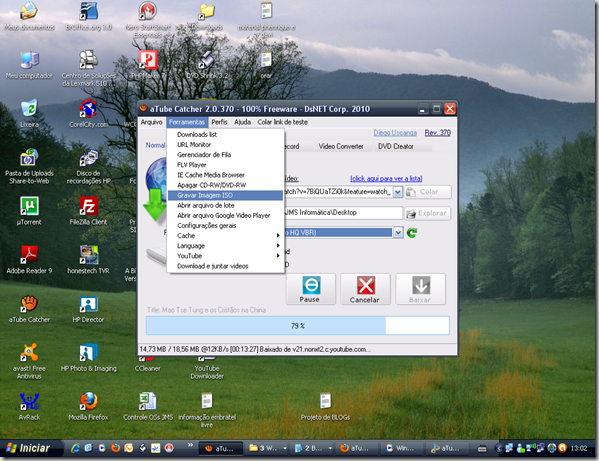
Task: Click the Pause button
Action: (x=310, y=289)
